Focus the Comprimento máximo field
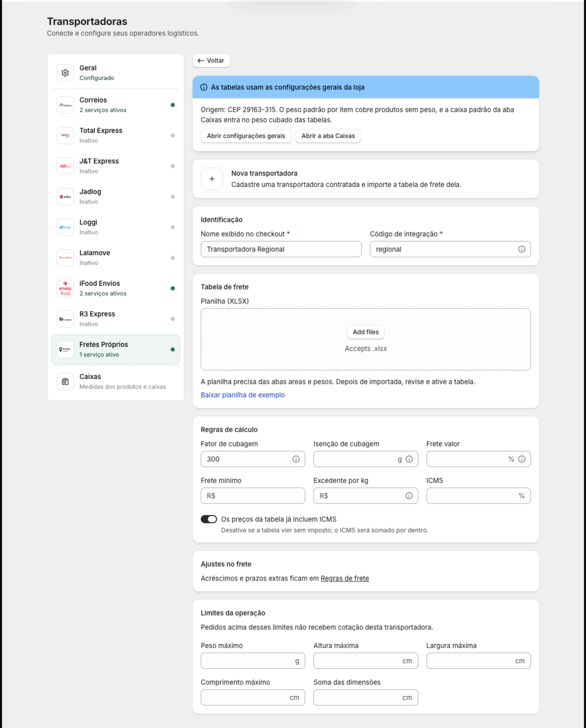The width and height of the screenshot is (586, 728). pos(253,698)
